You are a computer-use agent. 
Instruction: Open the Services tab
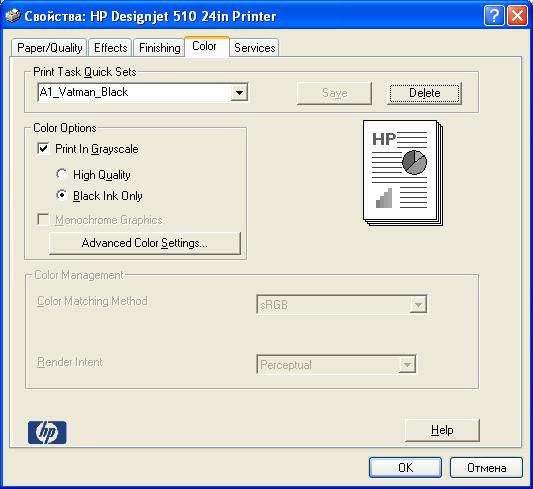[x=254, y=48]
